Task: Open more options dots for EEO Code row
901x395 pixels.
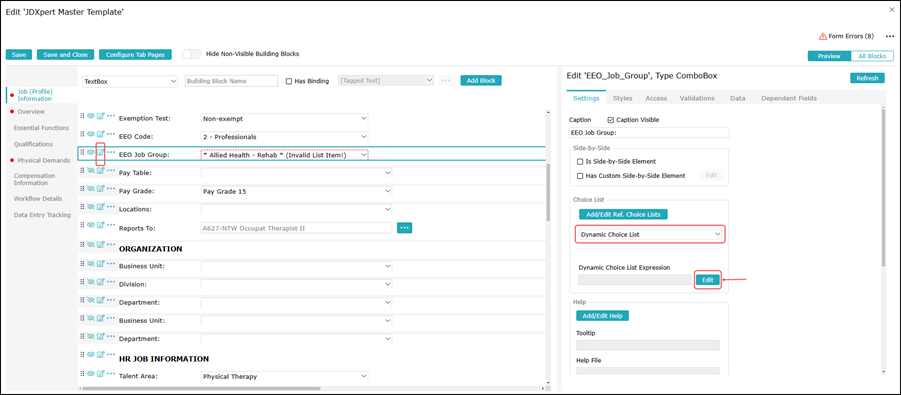Action: [111, 134]
